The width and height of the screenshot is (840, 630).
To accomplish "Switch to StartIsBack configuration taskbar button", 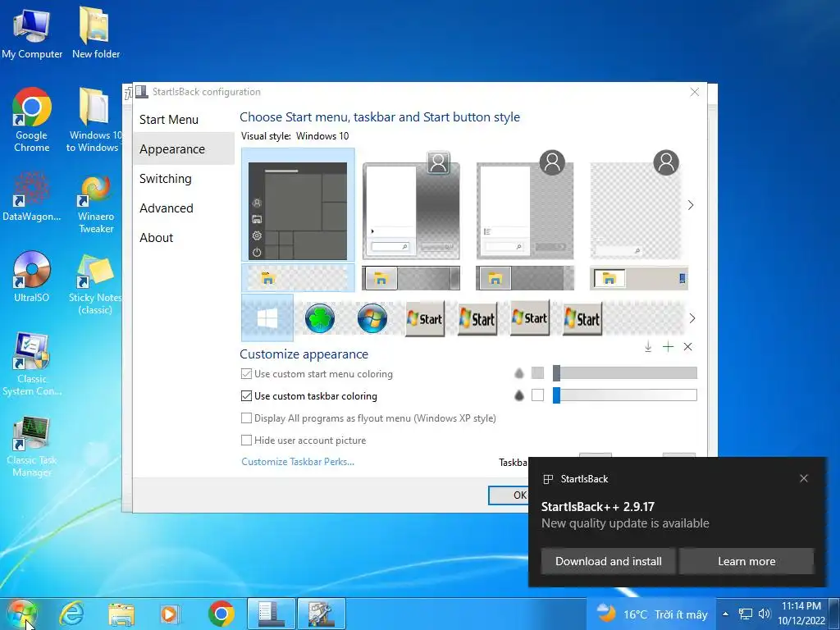I will pyautogui.click(x=271, y=614).
